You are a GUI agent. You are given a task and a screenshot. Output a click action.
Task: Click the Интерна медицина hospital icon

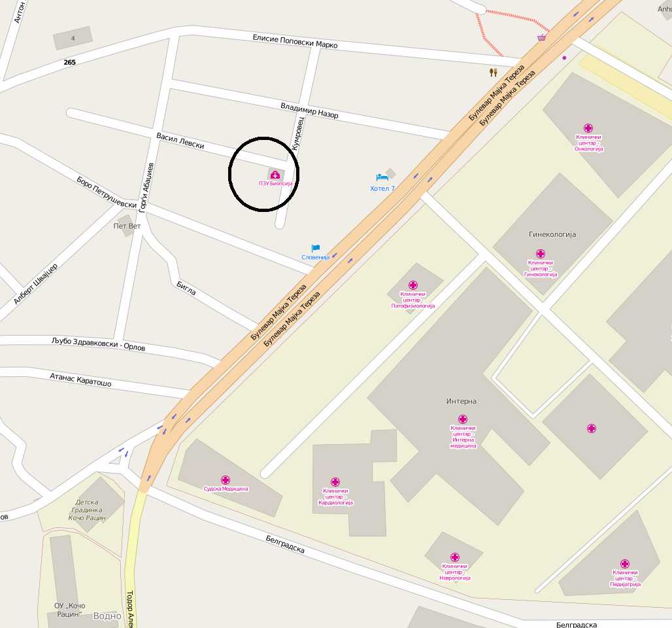[x=462, y=419]
